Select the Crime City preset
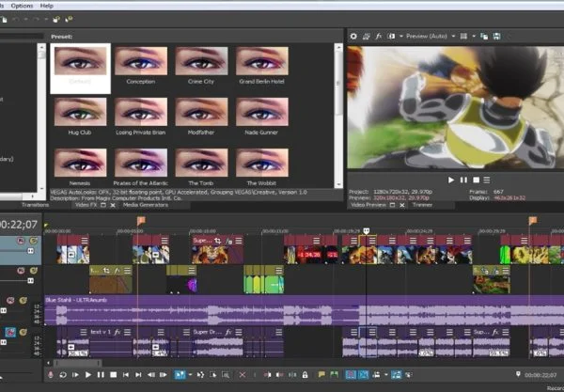Screen dimensions: 564x392 [x=201, y=66]
